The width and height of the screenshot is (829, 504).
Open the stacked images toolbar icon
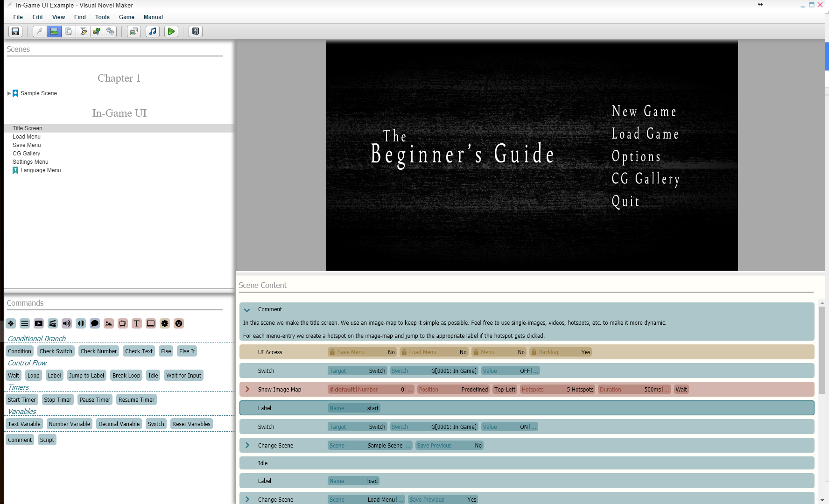pyautogui.click(x=134, y=31)
